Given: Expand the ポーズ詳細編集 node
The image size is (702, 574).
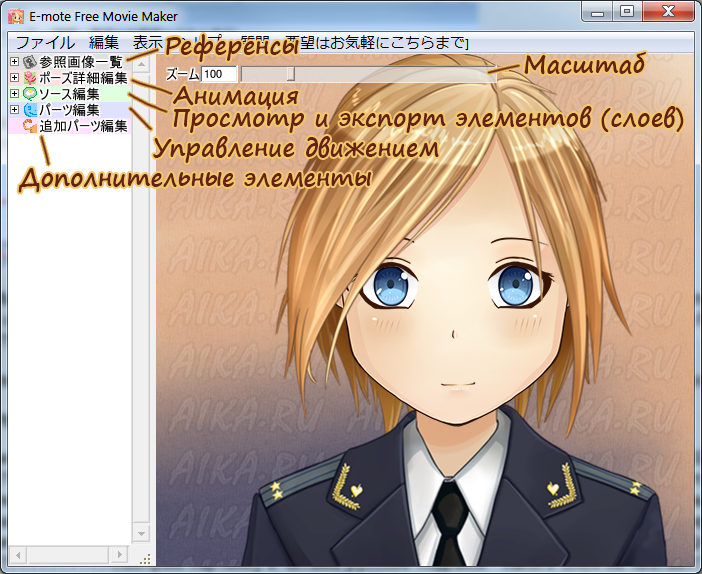Looking at the screenshot, I should click(x=14, y=77).
